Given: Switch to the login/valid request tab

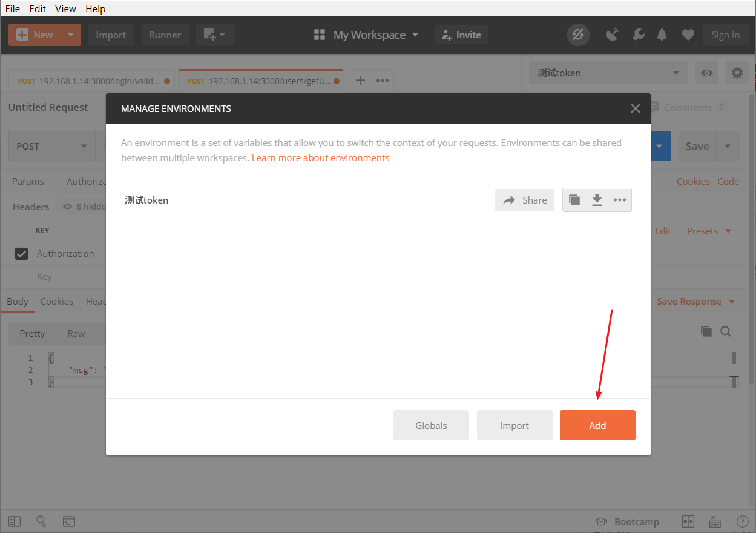Looking at the screenshot, I should pos(93,81).
